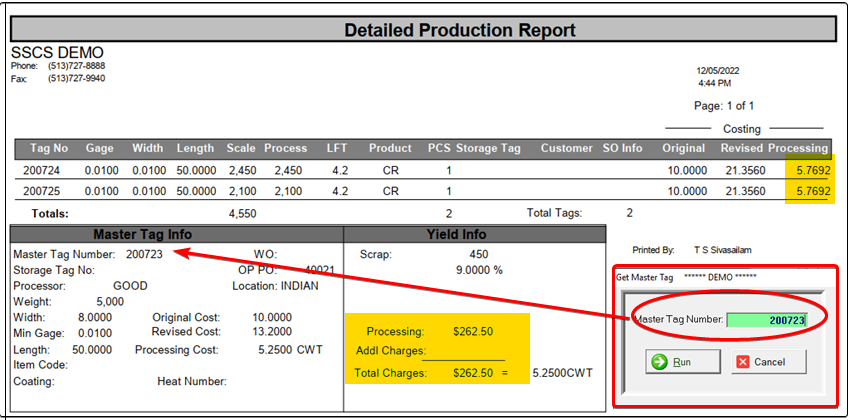Click the red X icon on Cancel
Screen dimensions: 850x420
coord(743,362)
